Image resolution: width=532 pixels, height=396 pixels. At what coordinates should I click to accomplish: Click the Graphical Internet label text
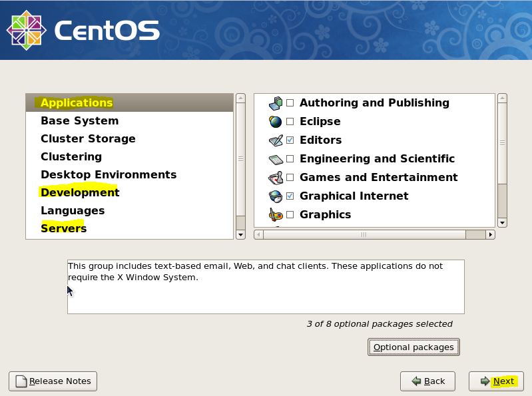(354, 196)
